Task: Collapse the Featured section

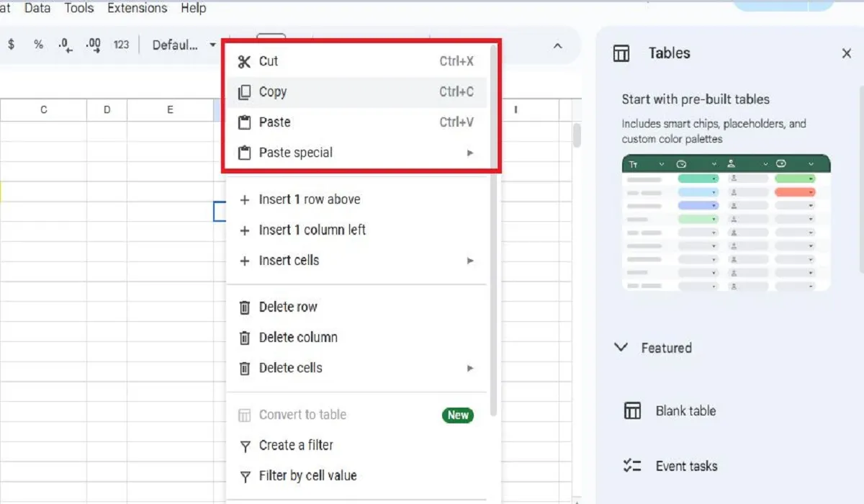Action: [621, 347]
